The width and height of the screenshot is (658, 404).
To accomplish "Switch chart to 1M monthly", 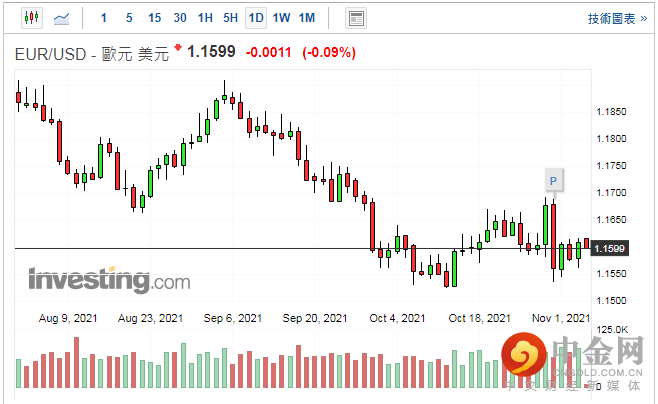I will point(306,18).
